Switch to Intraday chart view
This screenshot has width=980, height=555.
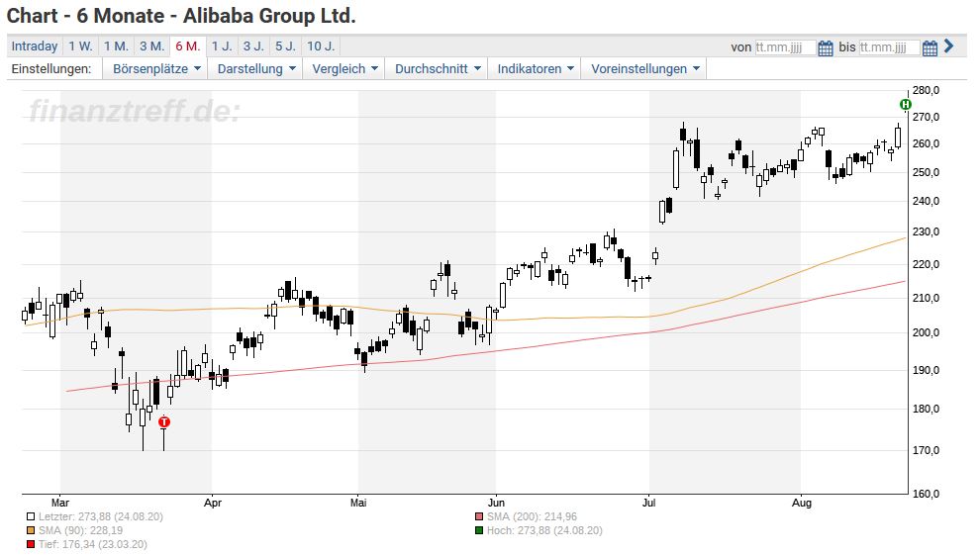(35, 46)
